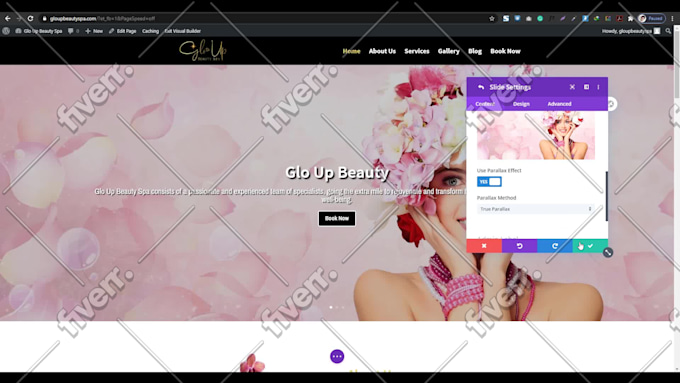Click the Glo Up Beauty slide heading
The image size is (680, 383).
tap(337, 172)
